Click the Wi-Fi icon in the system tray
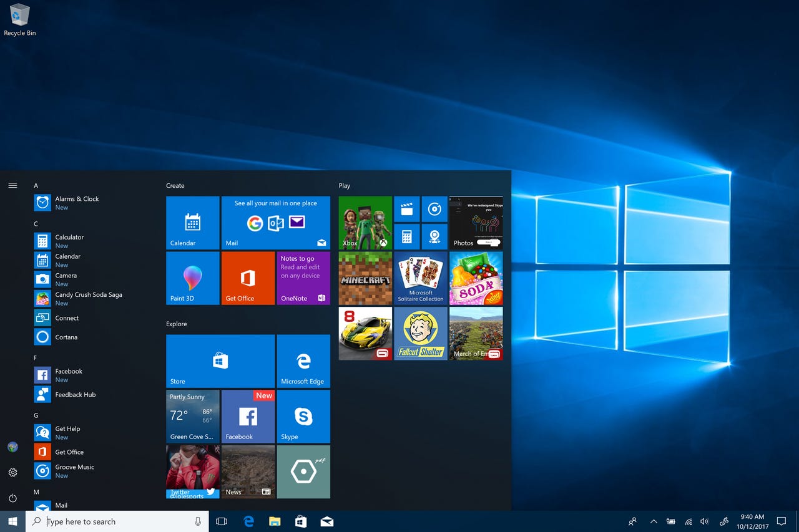Image resolution: width=799 pixels, height=532 pixels. pyautogui.click(x=688, y=521)
